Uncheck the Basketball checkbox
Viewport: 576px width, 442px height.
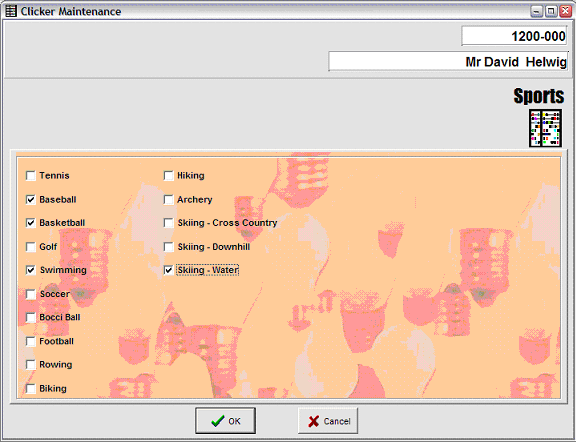[31, 223]
